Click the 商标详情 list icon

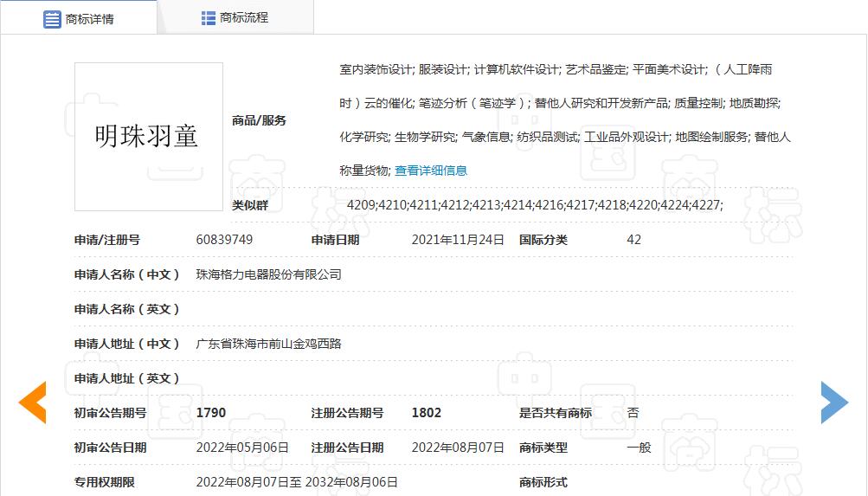click(52, 19)
